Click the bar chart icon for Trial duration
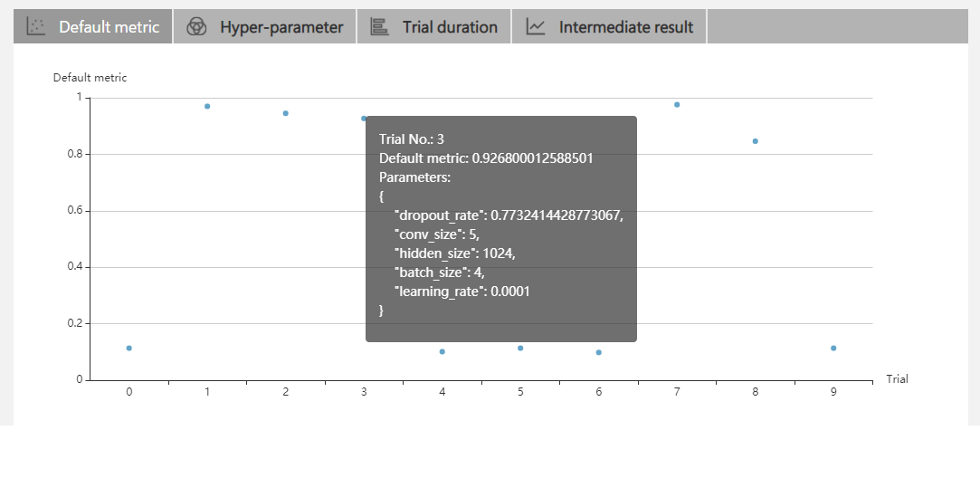The width and height of the screenshot is (980, 497). [x=380, y=27]
